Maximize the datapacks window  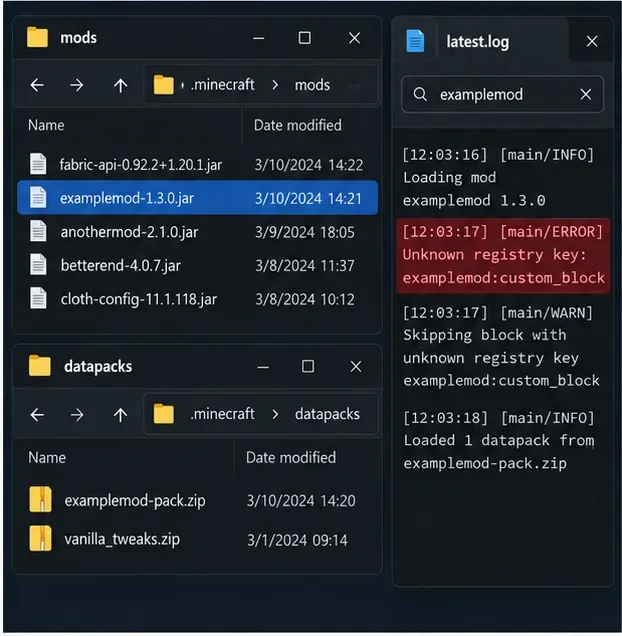point(308,367)
